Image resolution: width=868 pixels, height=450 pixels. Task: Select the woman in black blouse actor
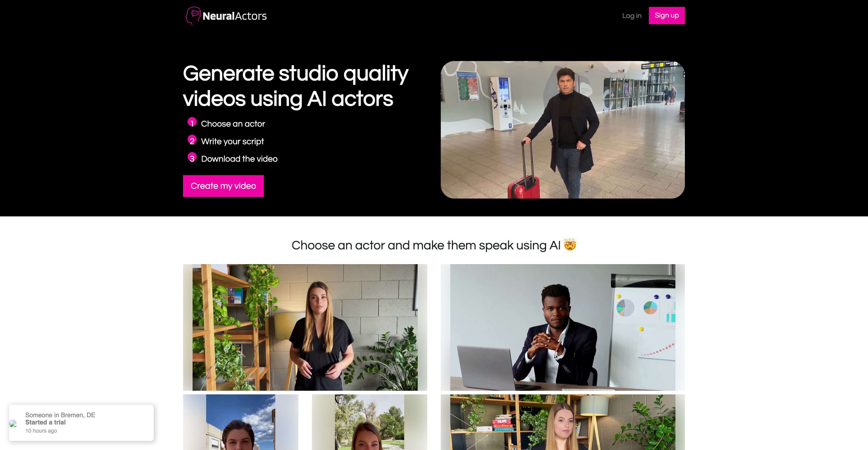click(305, 327)
